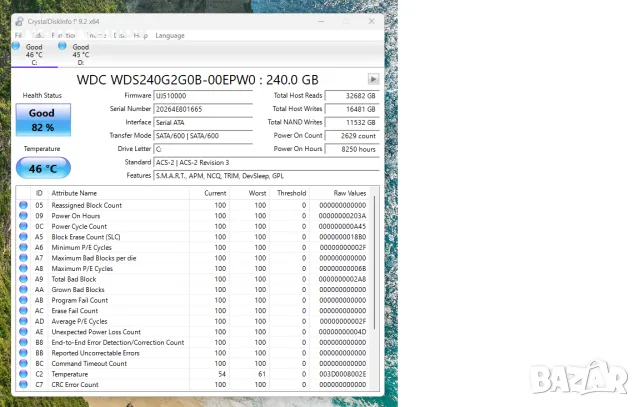This screenshot has height=407, width=640.
Task: Click the status icon for Grown Bad Blocks
Action: pos(23,289)
